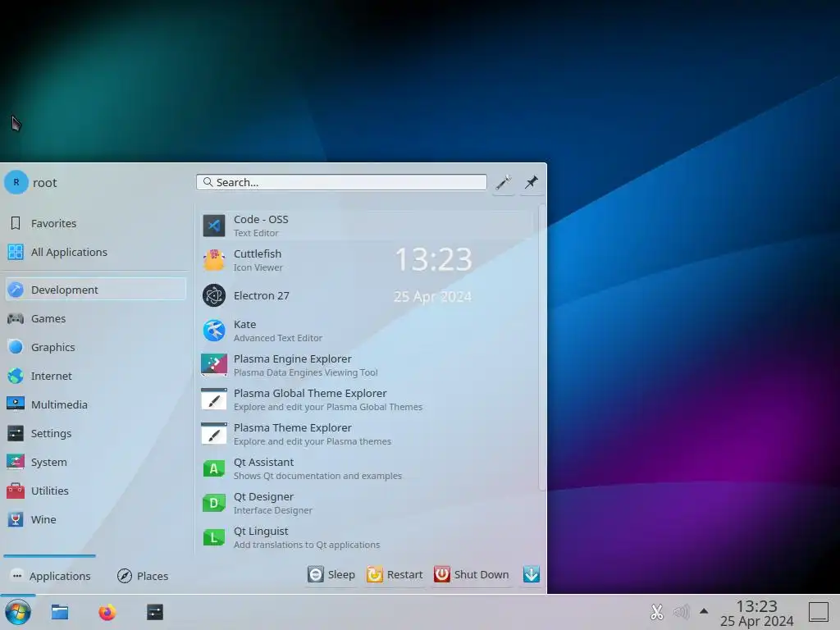Viewport: 840px width, 630px height.
Task: Open System Settings taskbar icon
Action: [155, 612]
